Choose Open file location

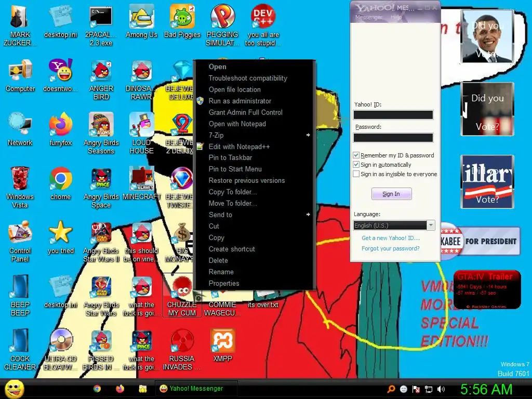pyautogui.click(x=255, y=89)
